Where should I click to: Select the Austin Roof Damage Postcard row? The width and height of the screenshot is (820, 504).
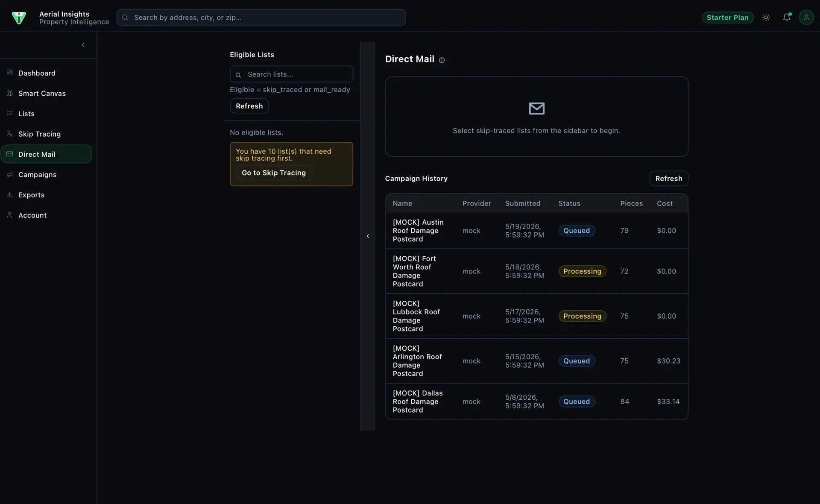tap(536, 231)
